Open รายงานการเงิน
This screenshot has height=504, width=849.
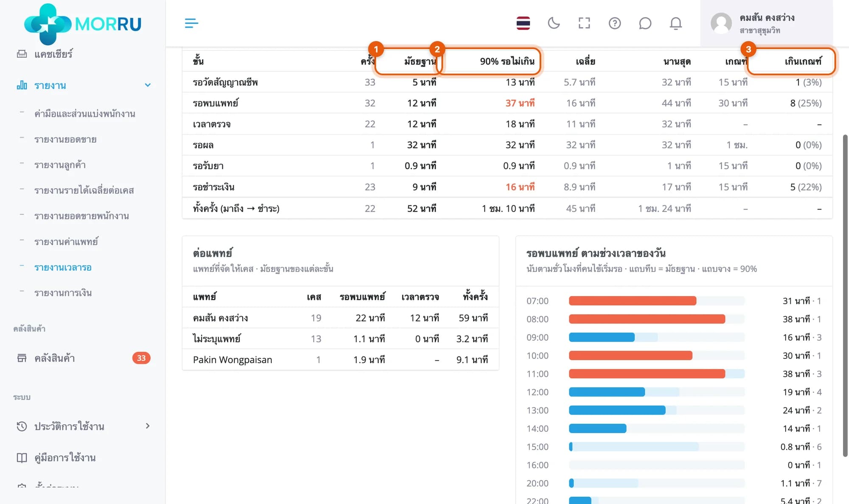pyautogui.click(x=63, y=293)
